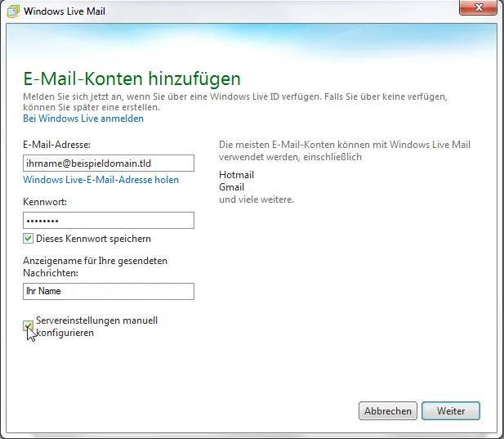Click the 'Windows Live Mail' title text
Viewport: 504px width, 439px height.
(x=65, y=11)
